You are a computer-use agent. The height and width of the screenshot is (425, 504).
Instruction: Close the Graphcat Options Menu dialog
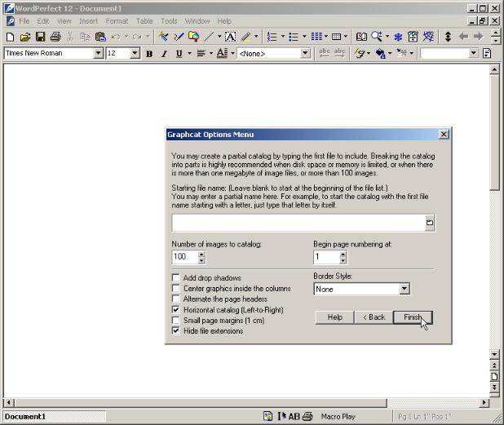444,135
